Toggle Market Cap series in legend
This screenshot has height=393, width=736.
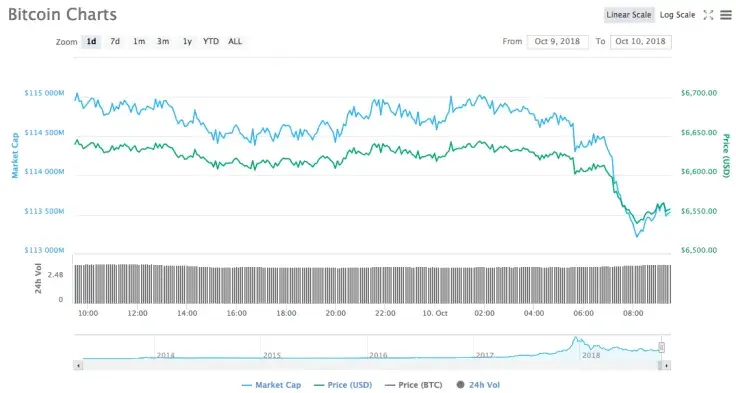point(271,385)
